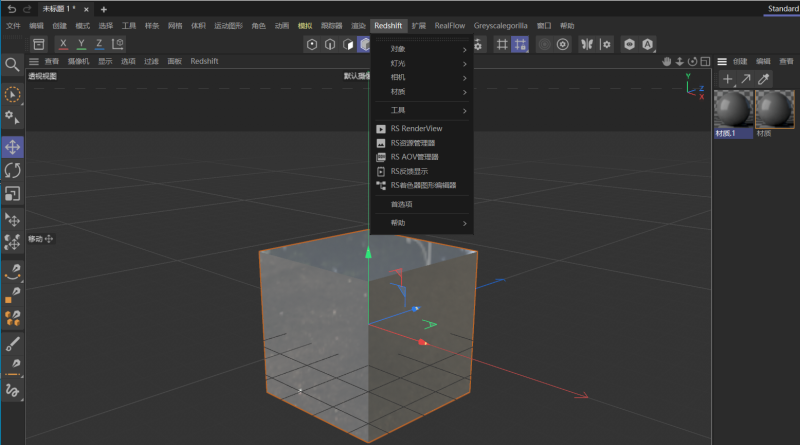Open RS资源管理器 menu entry

(421, 143)
